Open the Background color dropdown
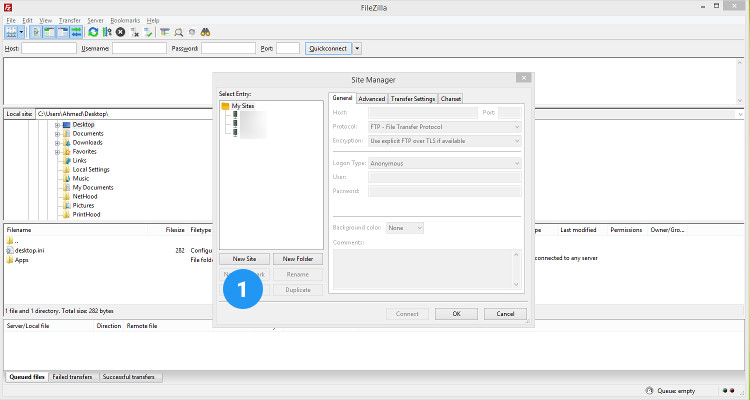The width and height of the screenshot is (750, 400). [405, 228]
